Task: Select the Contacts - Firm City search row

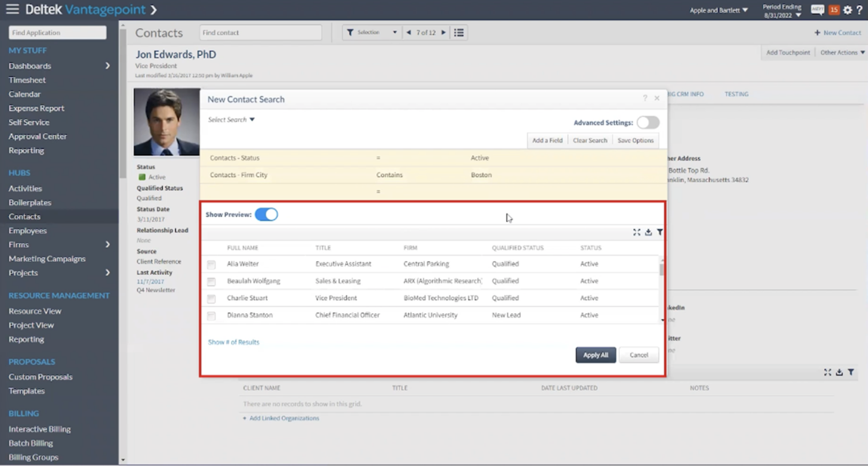Action: (x=433, y=175)
